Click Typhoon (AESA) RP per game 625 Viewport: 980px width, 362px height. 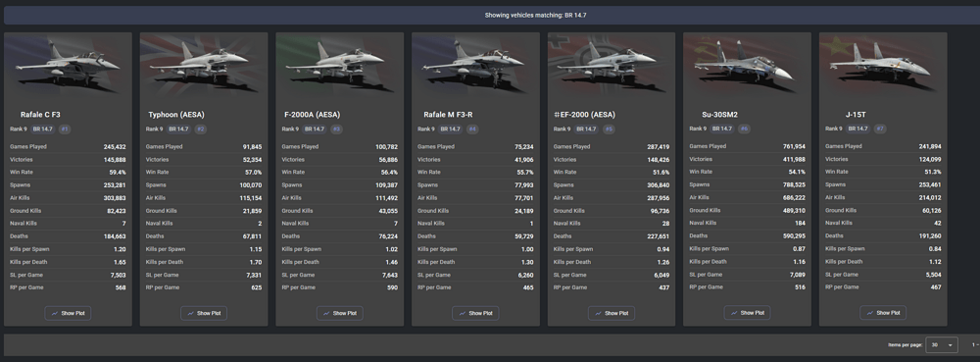256,288
